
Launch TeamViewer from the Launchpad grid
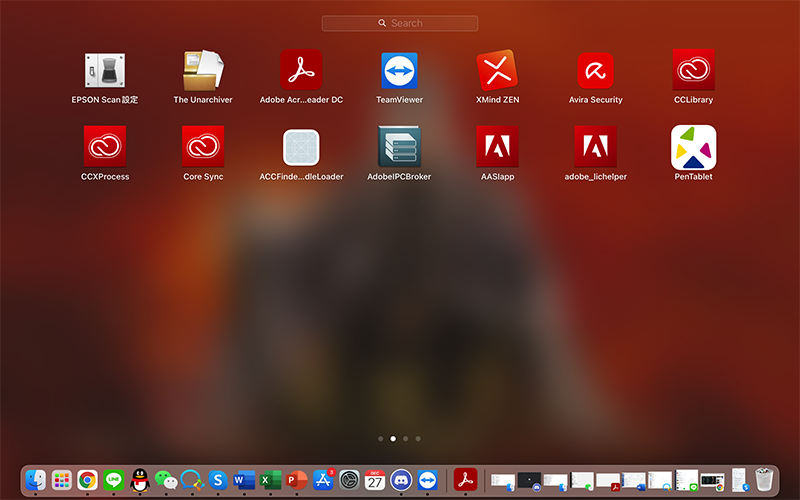(399, 70)
